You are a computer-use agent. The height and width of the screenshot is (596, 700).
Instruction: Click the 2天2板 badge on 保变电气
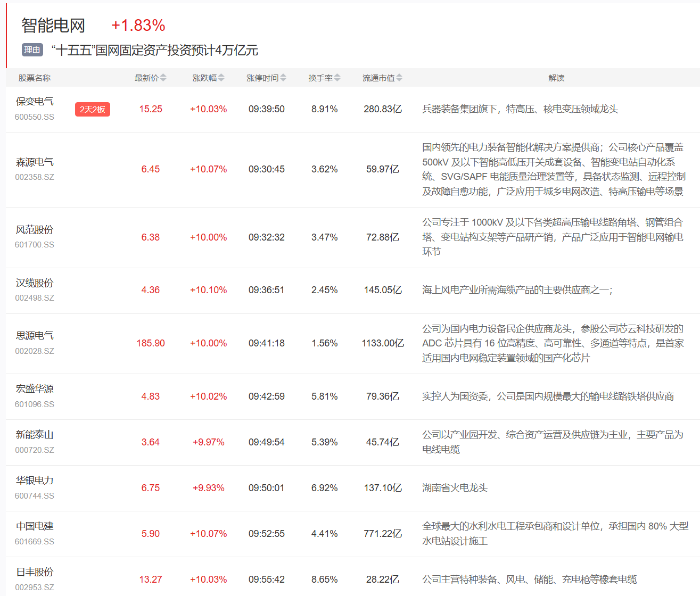[93, 109]
